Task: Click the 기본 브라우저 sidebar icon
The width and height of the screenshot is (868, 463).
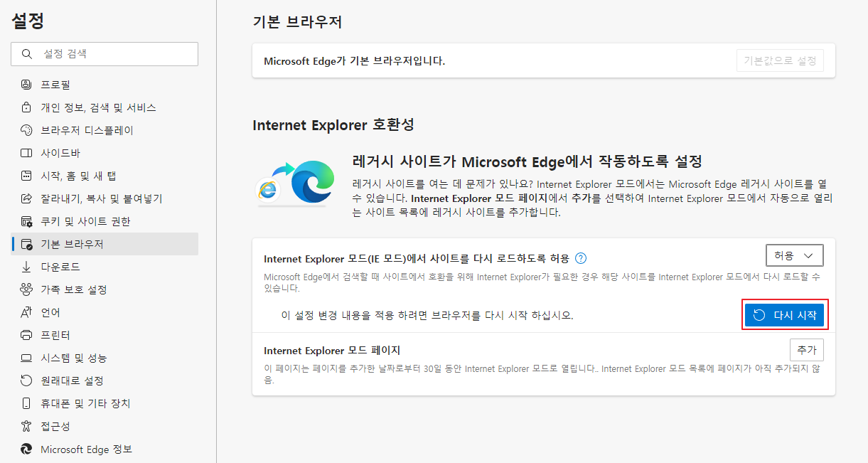Action: [27, 244]
